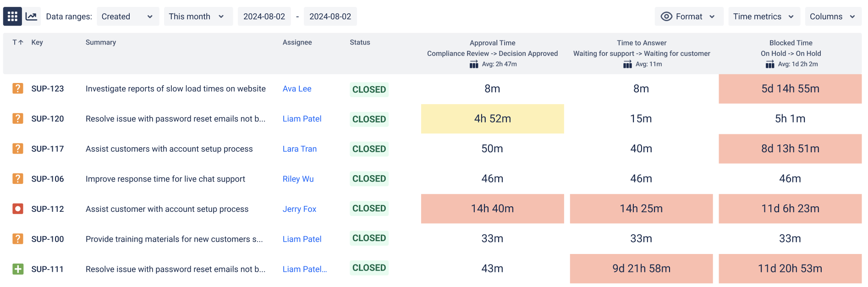Open issue key SUP-112
The image size is (868, 287).
pos(48,209)
